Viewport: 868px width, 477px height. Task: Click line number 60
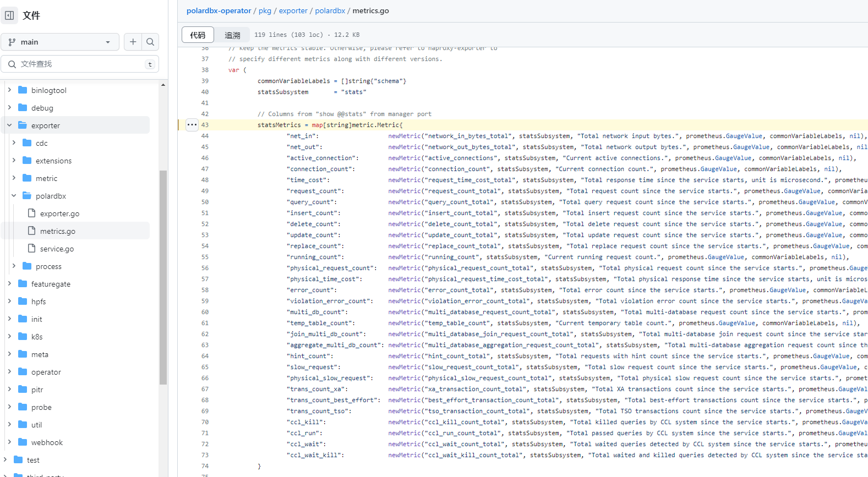(205, 312)
